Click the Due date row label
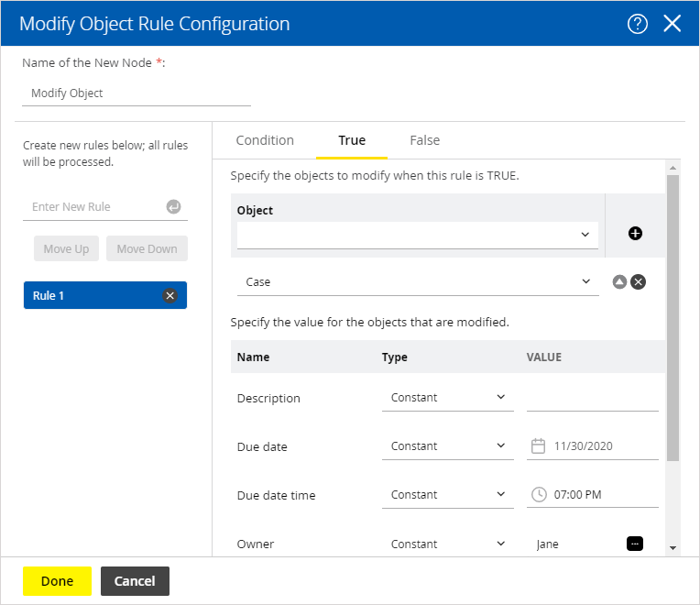 pos(262,447)
